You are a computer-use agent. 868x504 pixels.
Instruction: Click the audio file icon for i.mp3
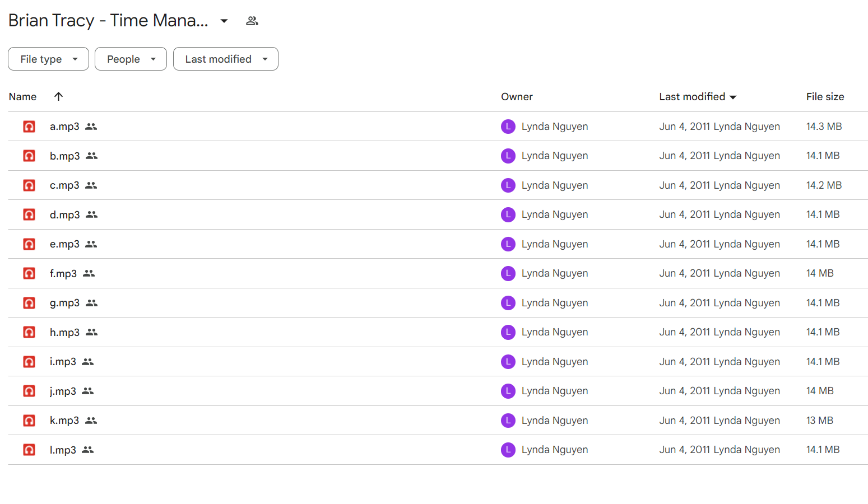click(x=29, y=362)
